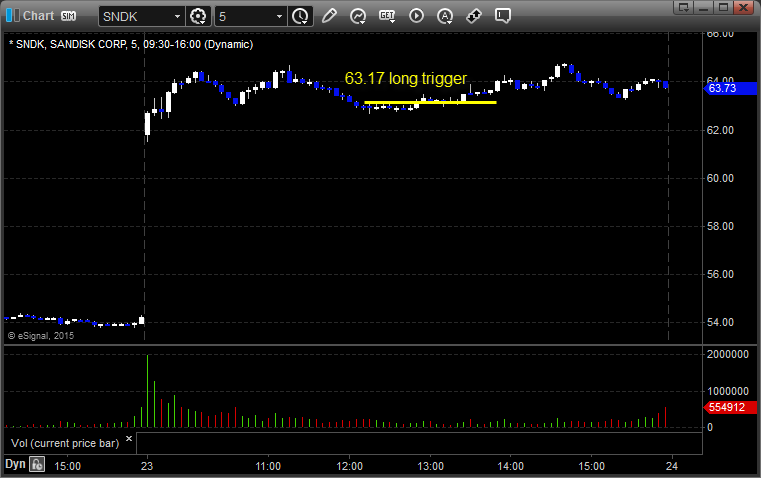Minimize the chart window
Viewport: 761px width, 478px height.
click(x=704, y=7)
